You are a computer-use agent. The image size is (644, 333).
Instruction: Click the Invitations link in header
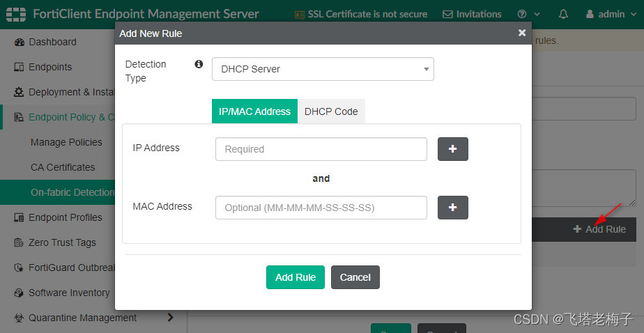click(x=479, y=15)
